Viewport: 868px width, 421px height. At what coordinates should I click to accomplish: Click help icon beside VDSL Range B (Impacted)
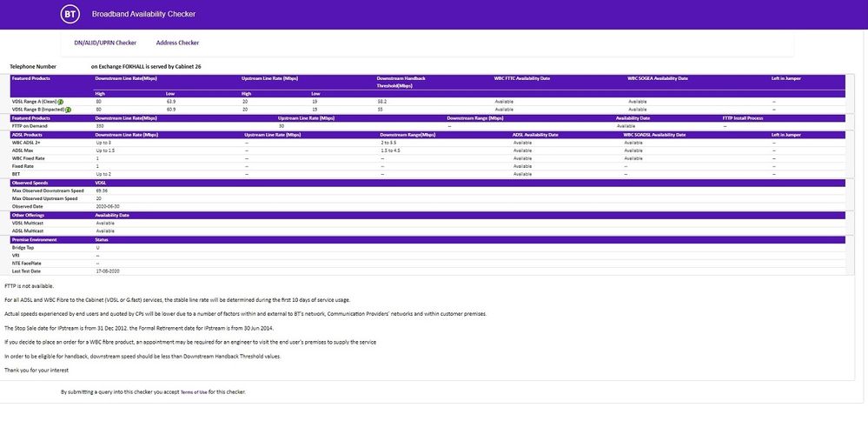tap(68, 110)
